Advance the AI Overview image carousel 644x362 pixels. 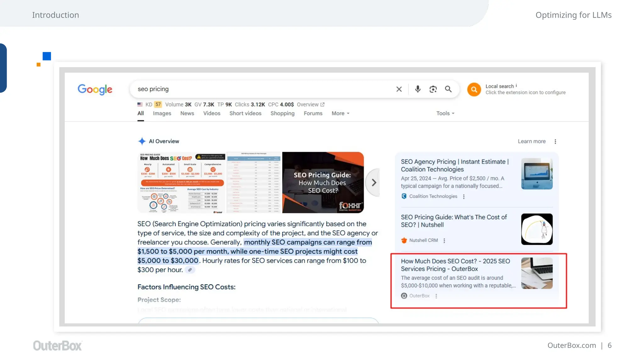[374, 183]
